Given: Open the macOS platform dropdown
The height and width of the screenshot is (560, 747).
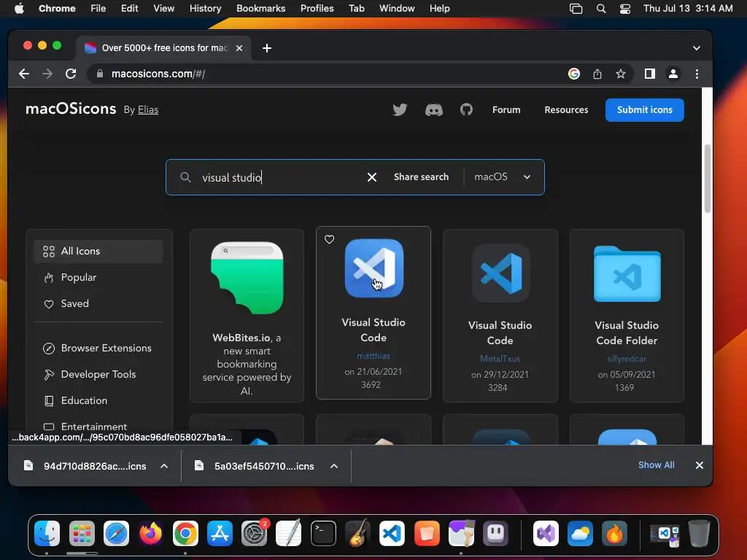Looking at the screenshot, I should 502,176.
